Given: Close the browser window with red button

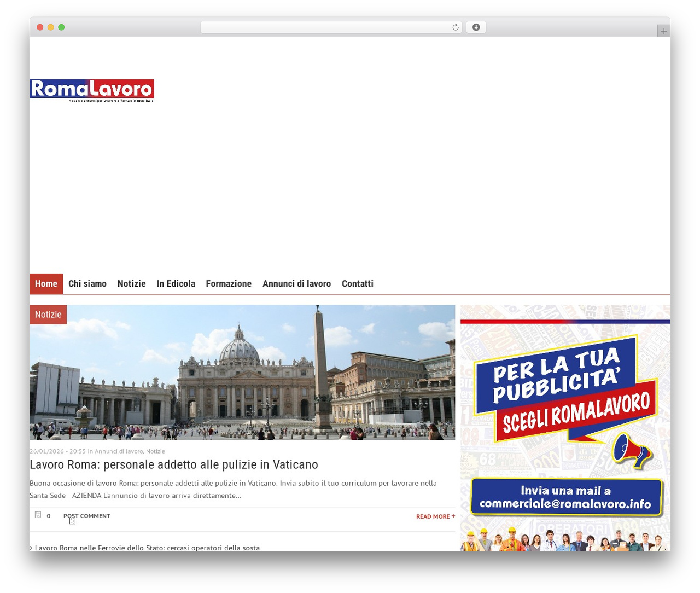Looking at the screenshot, I should [x=40, y=27].
